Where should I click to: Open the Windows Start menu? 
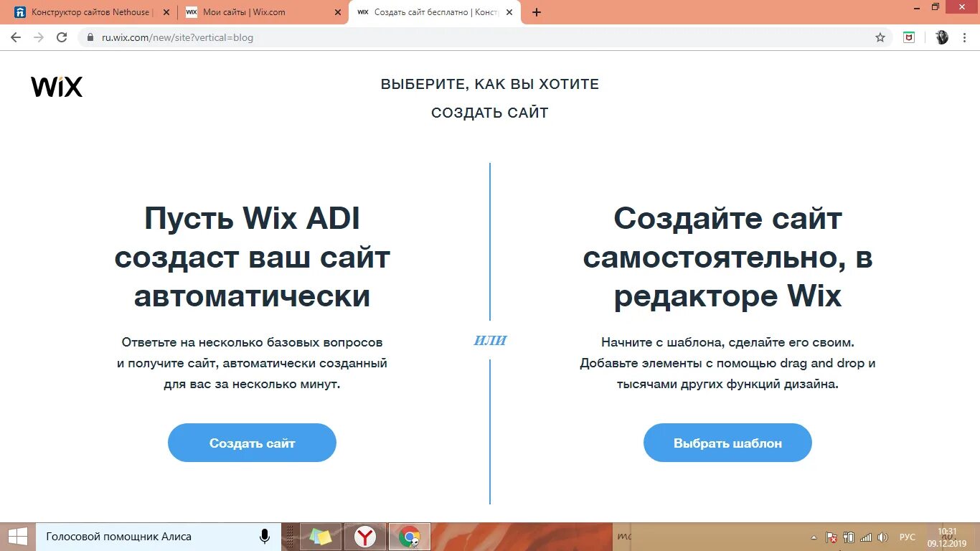point(17,537)
